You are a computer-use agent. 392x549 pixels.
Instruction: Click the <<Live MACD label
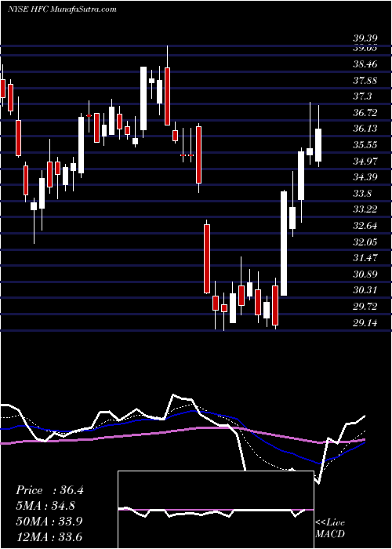pos(330,529)
